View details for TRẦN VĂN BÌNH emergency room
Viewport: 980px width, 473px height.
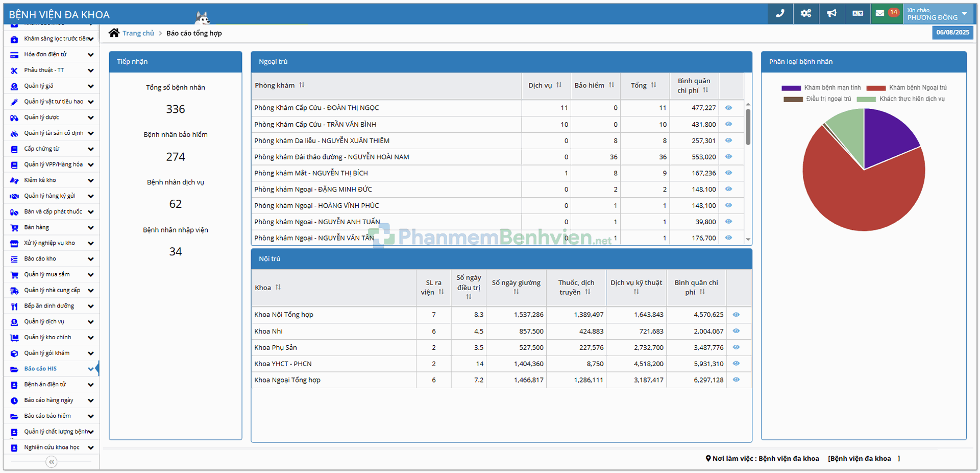[x=728, y=124]
